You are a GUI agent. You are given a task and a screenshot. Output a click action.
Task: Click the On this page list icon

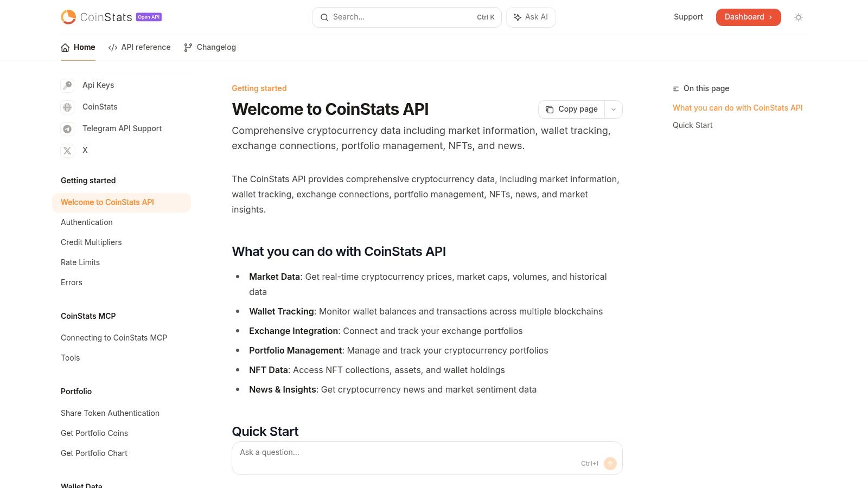[676, 89]
